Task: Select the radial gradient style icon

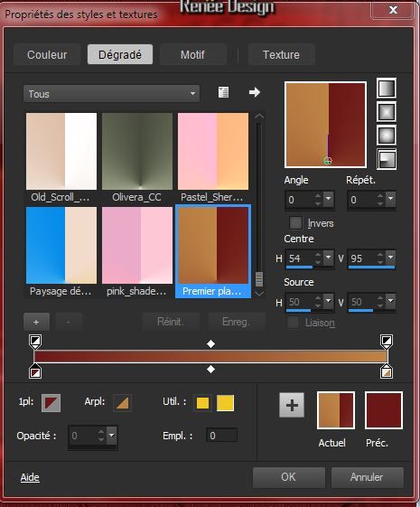Action: click(387, 159)
